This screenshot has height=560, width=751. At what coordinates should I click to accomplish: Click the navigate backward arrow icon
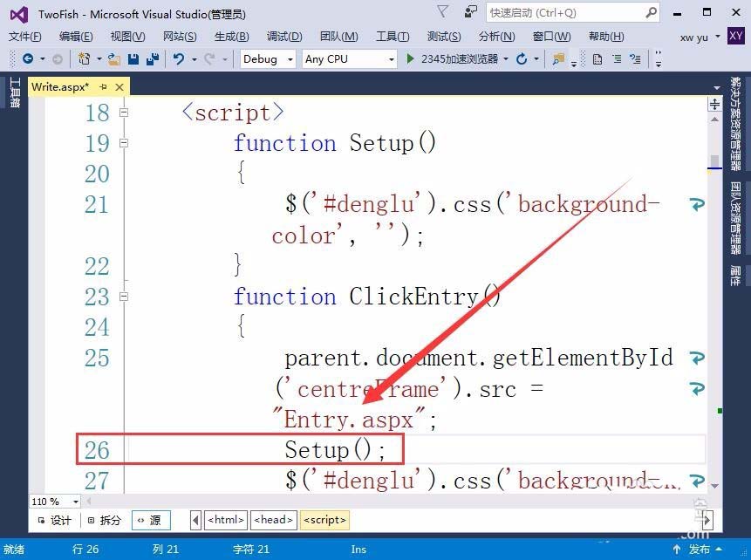pyautogui.click(x=27, y=59)
